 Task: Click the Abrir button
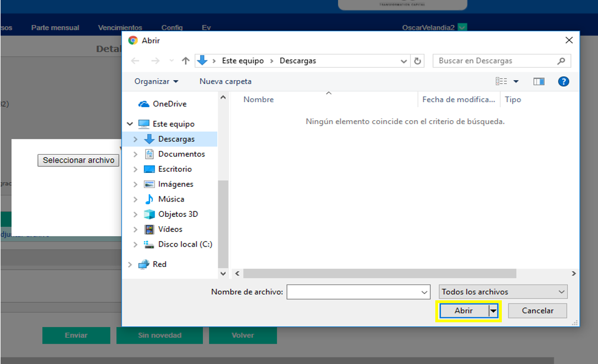pyautogui.click(x=464, y=311)
